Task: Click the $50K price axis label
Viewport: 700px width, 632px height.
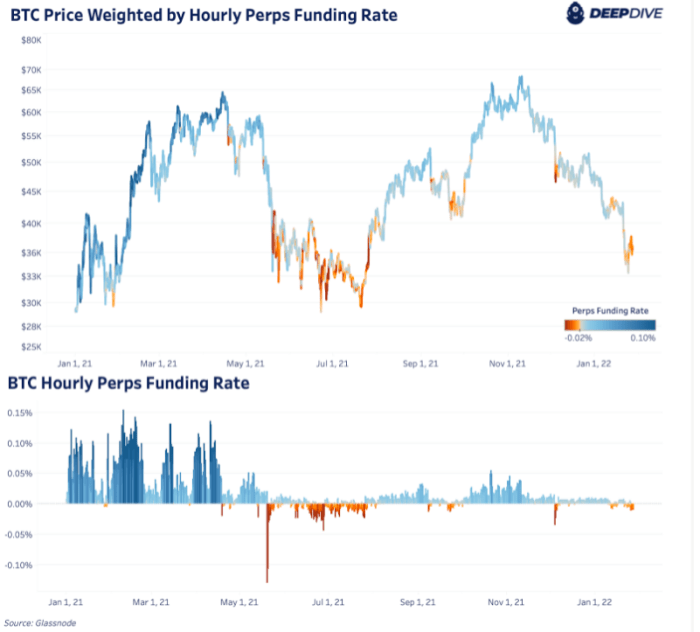Action: click(30, 162)
